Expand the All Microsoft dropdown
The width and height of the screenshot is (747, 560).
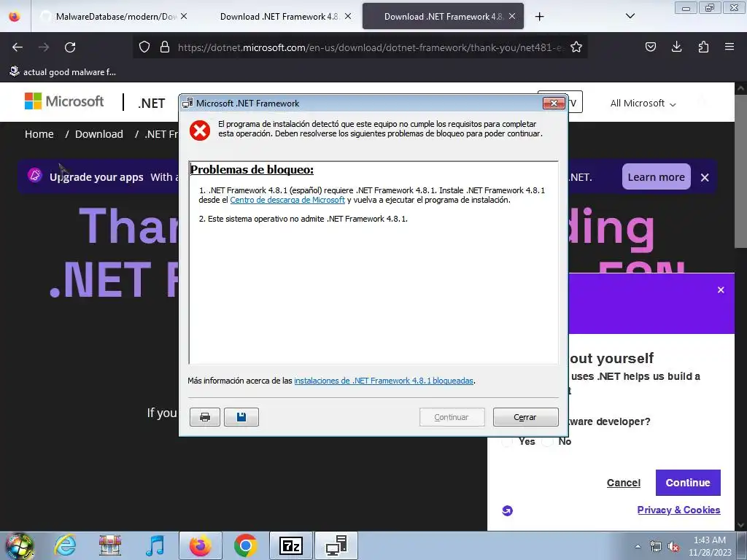[x=643, y=104]
